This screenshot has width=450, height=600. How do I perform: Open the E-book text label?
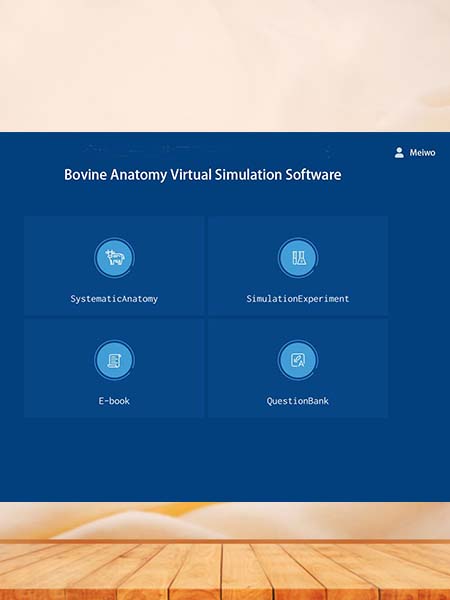click(114, 401)
